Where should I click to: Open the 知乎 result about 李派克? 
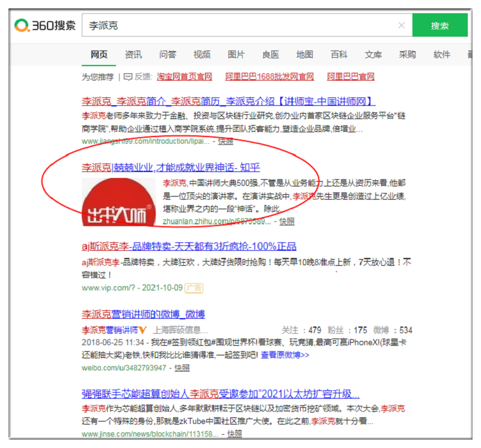171,167
